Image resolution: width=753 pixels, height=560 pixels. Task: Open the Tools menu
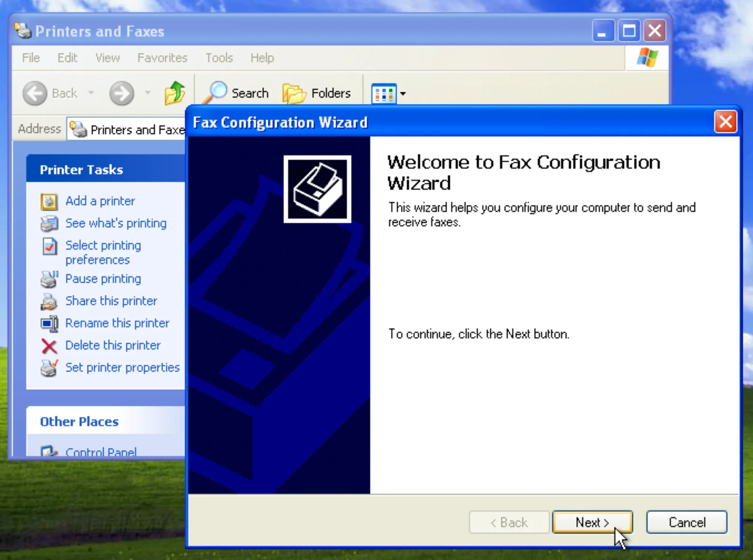[x=219, y=58]
